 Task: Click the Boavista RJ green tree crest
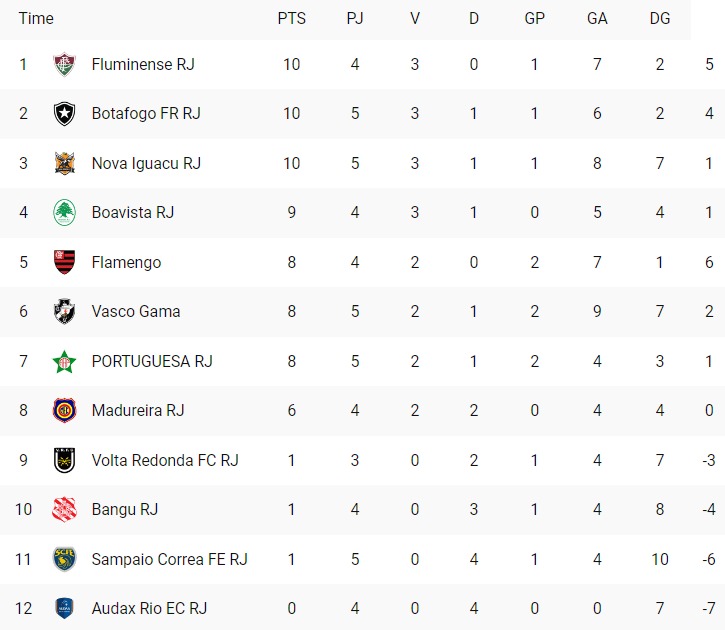[x=64, y=213]
